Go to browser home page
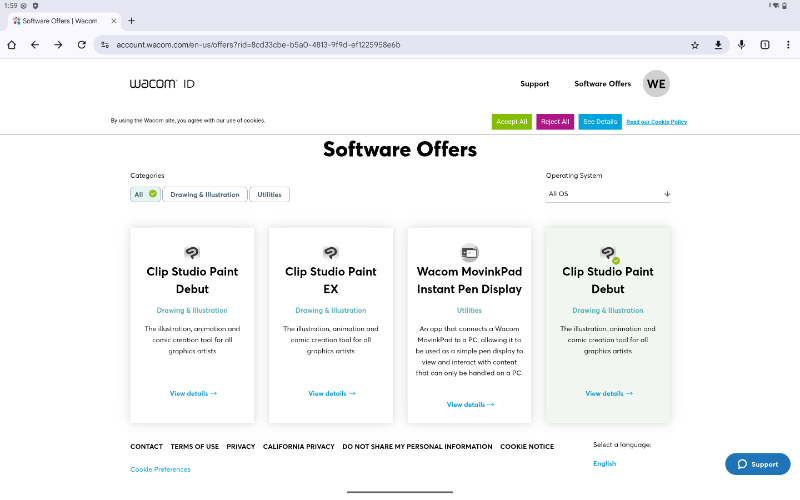The height and width of the screenshot is (500, 800). pyautogui.click(x=12, y=45)
